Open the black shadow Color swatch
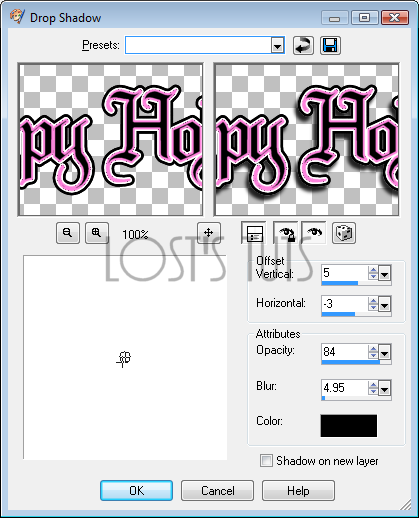 tap(349, 426)
